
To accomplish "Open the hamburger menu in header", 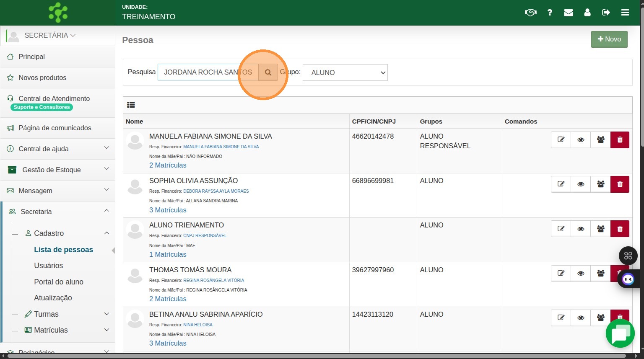I will [x=625, y=13].
